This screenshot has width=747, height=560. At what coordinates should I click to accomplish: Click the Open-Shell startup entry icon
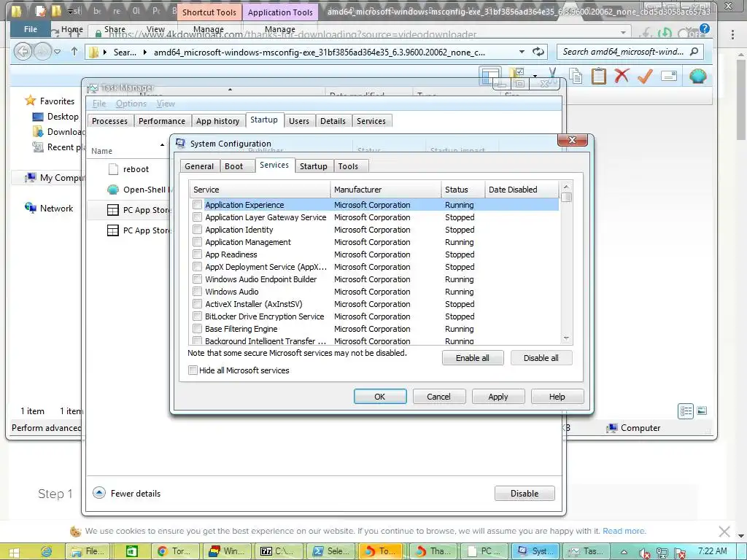(113, 190)
